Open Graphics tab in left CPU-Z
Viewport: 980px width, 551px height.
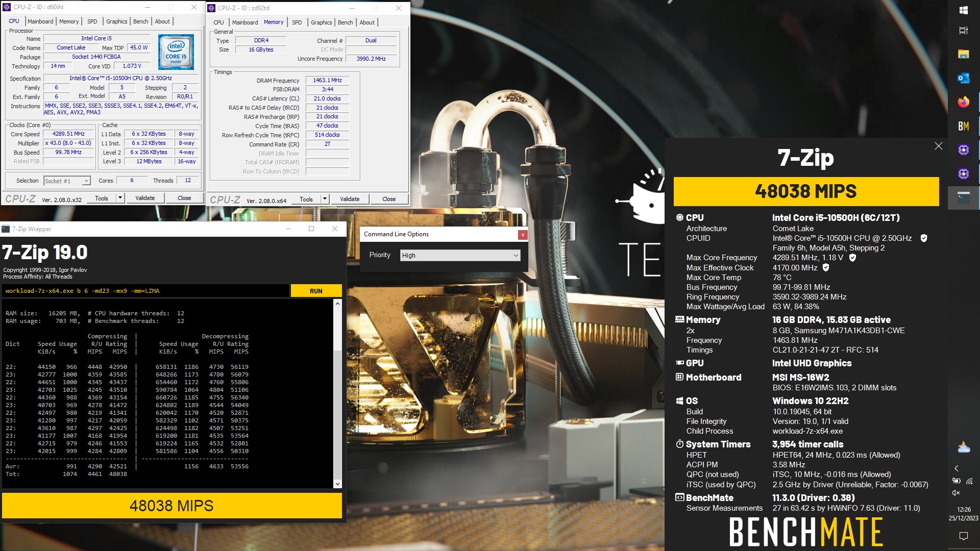coord(116,21)
